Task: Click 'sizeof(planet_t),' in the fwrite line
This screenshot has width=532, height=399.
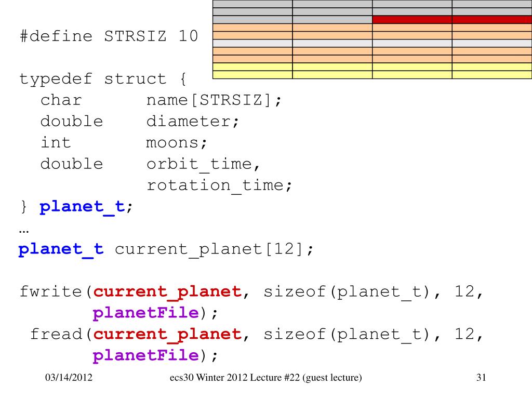Action: point(352,292)
